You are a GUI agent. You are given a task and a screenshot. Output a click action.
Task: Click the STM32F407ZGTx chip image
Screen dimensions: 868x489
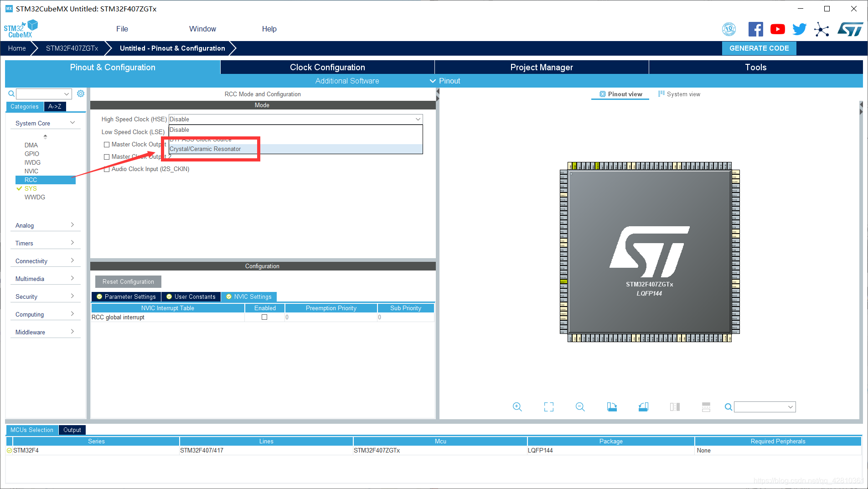point(650,252)
